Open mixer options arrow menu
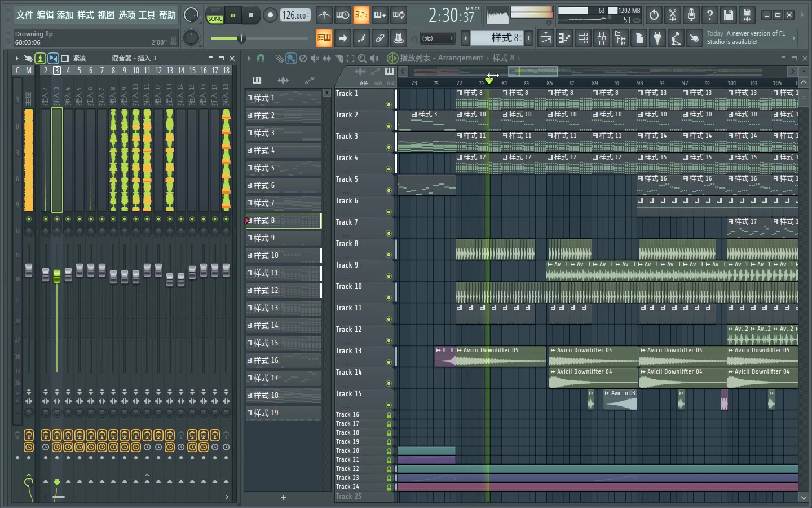Viewport: 812px width, 508px height. click(x=17, y=58)
